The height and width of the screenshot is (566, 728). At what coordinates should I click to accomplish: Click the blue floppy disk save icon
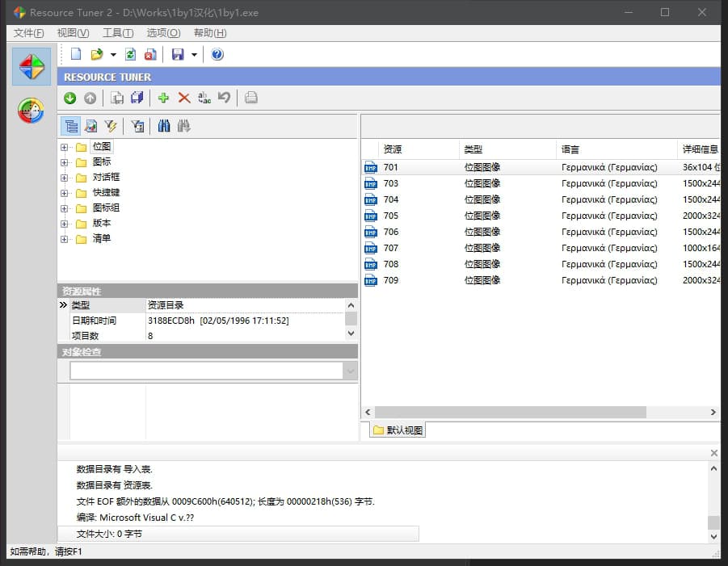coord(178,54)
